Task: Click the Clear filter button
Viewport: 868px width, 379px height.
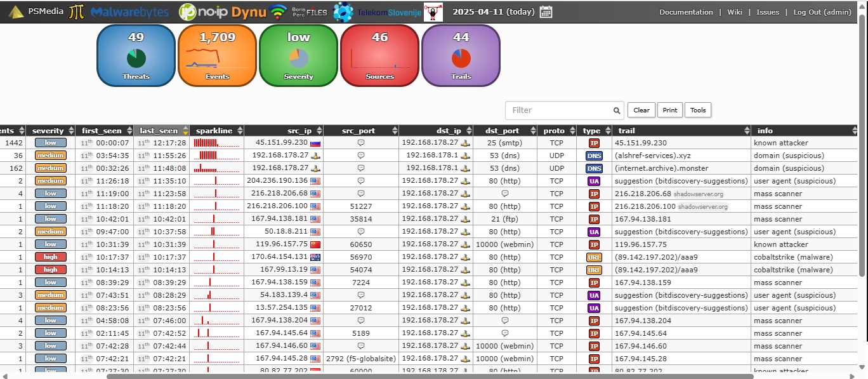Action: [x=641, y=110]
